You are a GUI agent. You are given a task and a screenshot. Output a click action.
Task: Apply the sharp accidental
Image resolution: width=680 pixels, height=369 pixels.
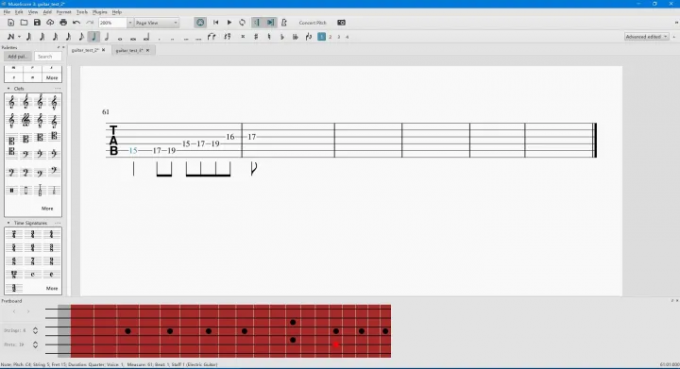pyautogui.click(x=256, y=37)
